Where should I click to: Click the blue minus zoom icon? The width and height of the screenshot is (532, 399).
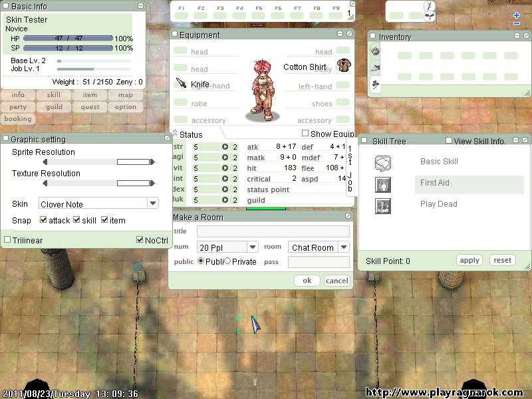pyautogui.click(x=517, y=23)
